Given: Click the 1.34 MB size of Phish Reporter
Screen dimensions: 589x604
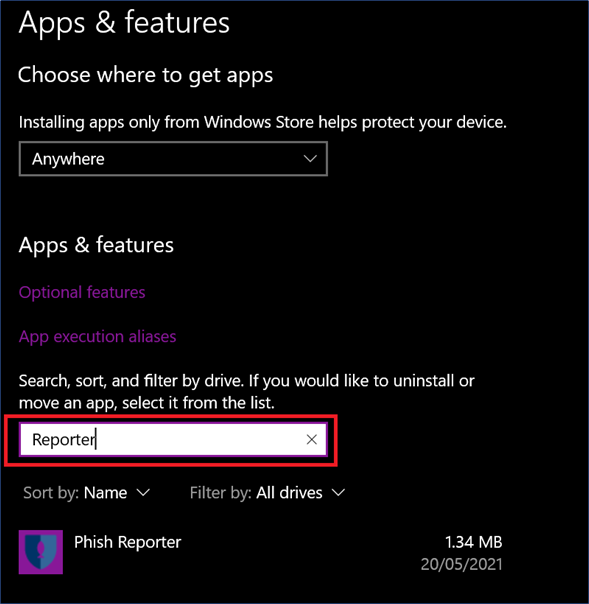Looking at the screenshot, I should pyautogui.click(x=473, y=542).
